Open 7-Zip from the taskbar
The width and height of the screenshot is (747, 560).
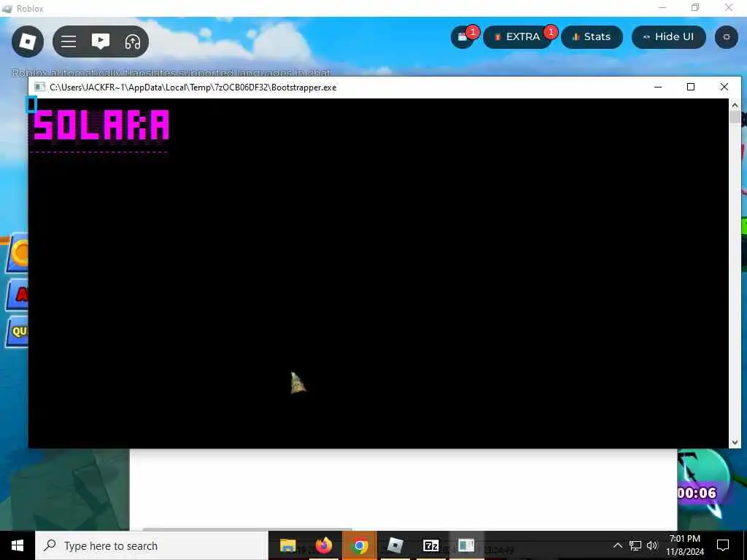pos(430,545)
